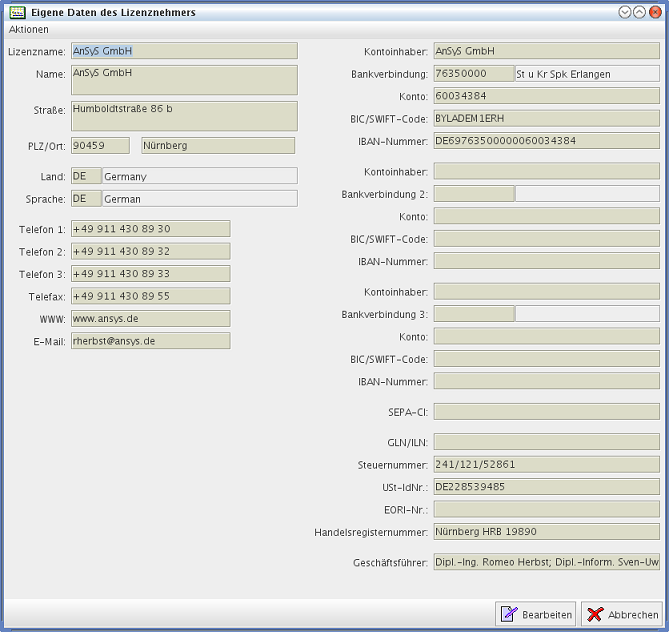Select the Lizenzname field
Screen dimensions: 669x632
pyautogui.click(x=184, y=51)
